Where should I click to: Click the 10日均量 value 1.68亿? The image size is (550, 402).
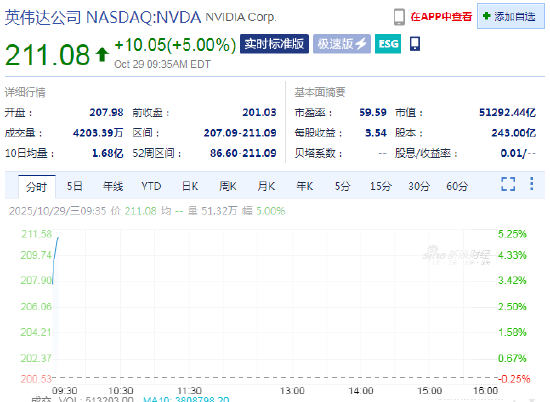point(108,153)
